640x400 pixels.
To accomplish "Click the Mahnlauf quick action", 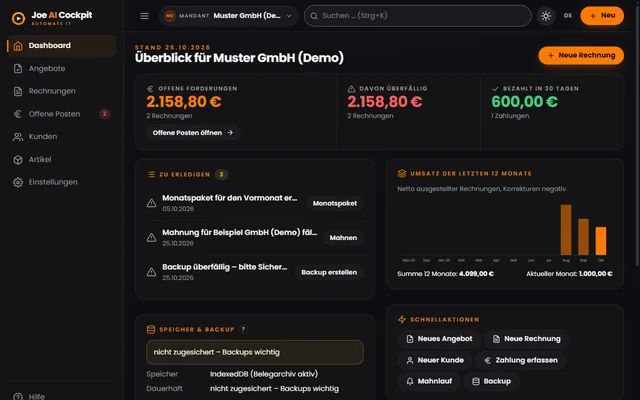I will [429, 381].
